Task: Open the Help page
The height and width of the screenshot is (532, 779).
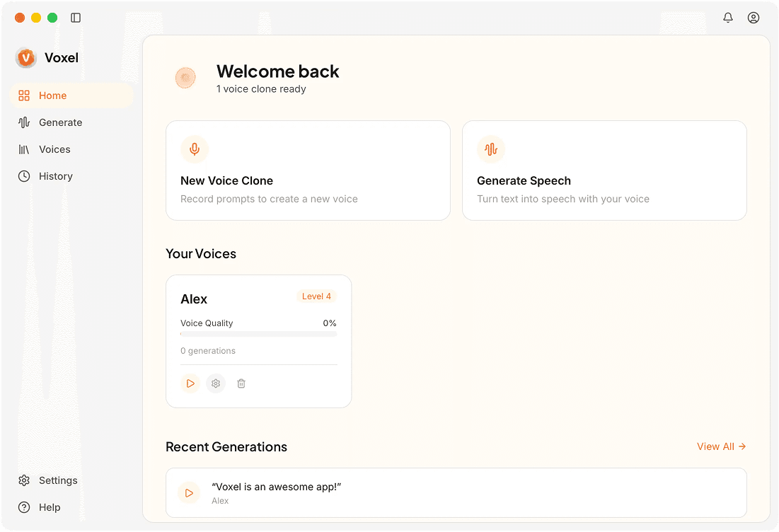Action: pyautogui.click(x=50, y=507)
